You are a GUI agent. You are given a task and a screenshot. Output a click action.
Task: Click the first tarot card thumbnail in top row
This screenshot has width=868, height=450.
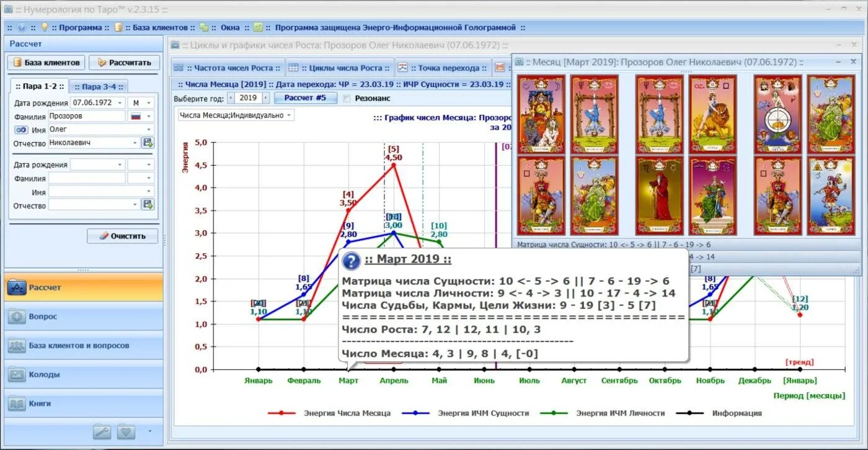point(541,114)
